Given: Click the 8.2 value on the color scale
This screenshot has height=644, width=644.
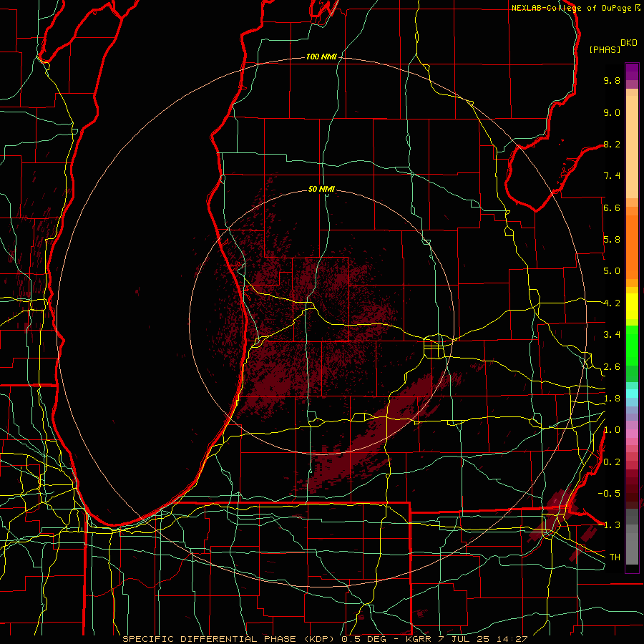Looking at the screenshot, I should pos(612,144).
